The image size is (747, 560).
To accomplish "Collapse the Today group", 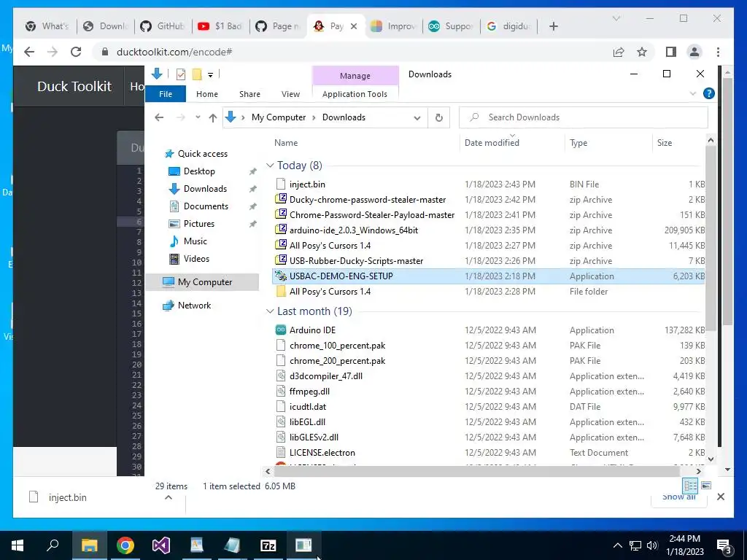I will [x=270, y=166].
